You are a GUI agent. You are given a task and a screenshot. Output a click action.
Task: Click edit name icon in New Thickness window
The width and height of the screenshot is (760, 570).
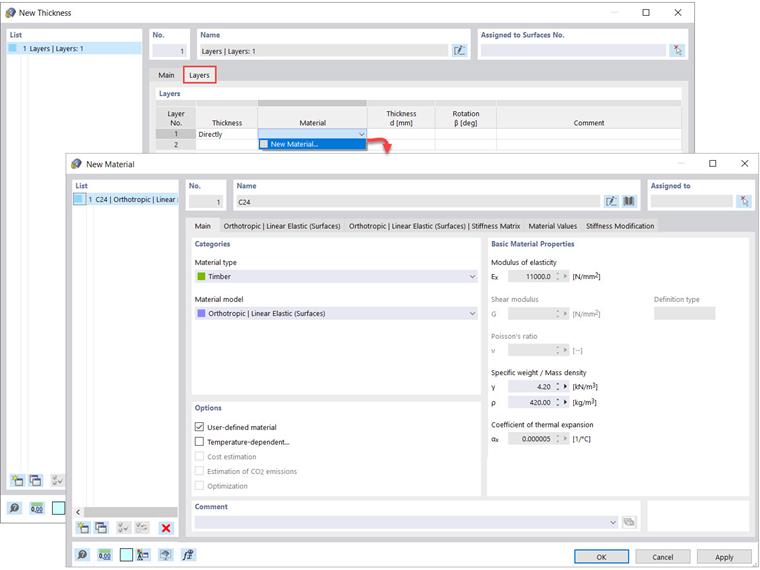pyautogui.click(x=459, y=50)
